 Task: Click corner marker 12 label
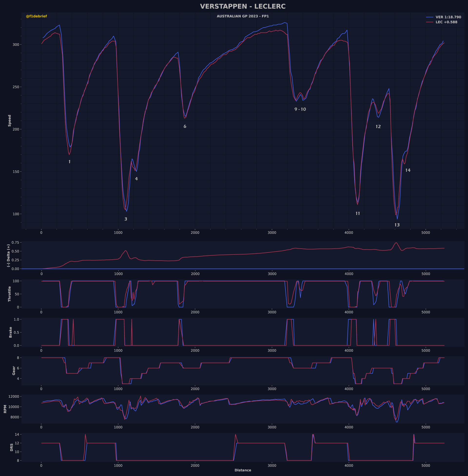click(x=378, y=127)
